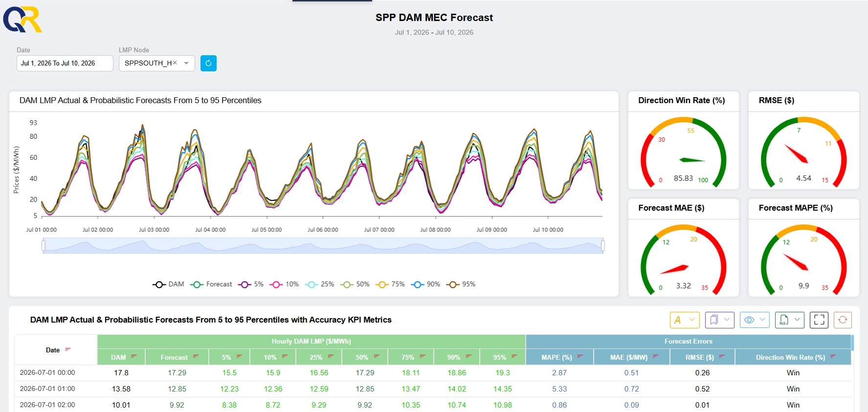Open the RMSE ($) column filter icon
The height and width of the screenshot is (412, 868).
tap(722, 357)
